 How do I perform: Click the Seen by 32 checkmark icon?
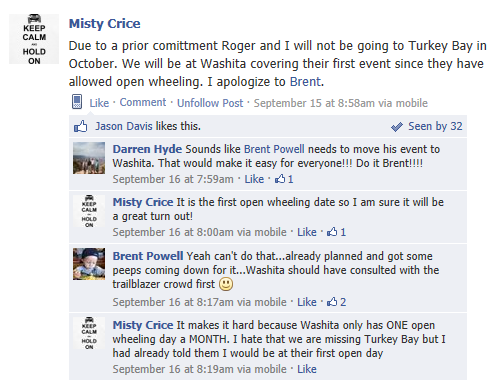[x=397, y=127]
